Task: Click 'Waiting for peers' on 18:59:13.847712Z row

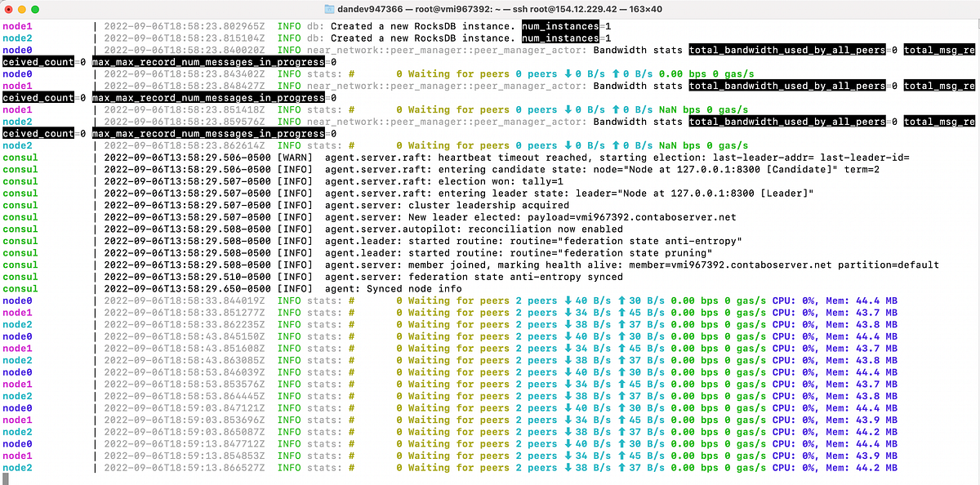Action: coord(459,443)
